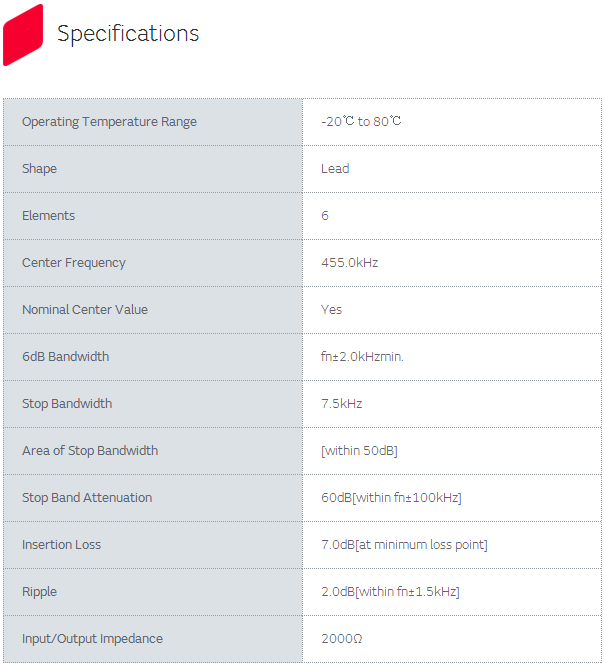Image resolution: width=604 pixels, height=665 pixels.
Task: Click the red icon beside Specifications
Action: (x=23, y=34)
